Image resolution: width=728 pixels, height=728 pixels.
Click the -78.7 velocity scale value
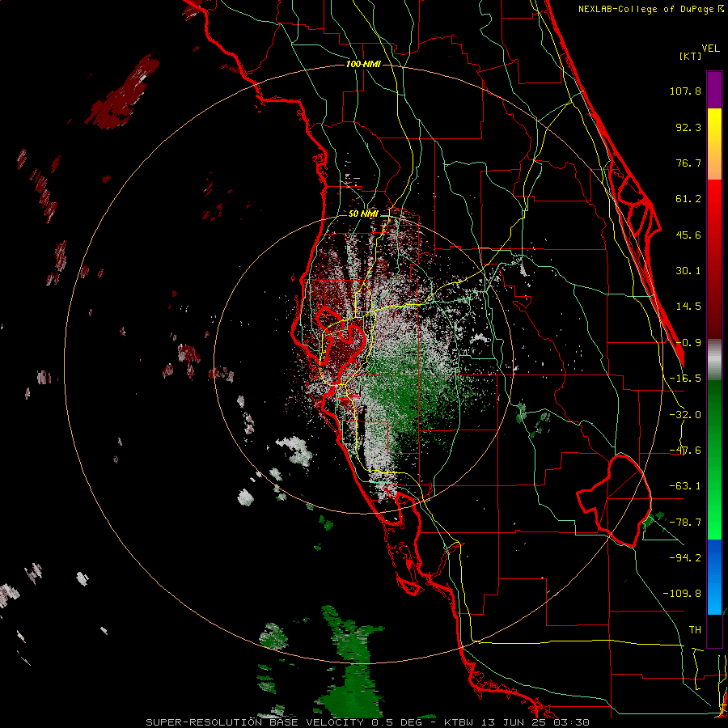[685, 523]
